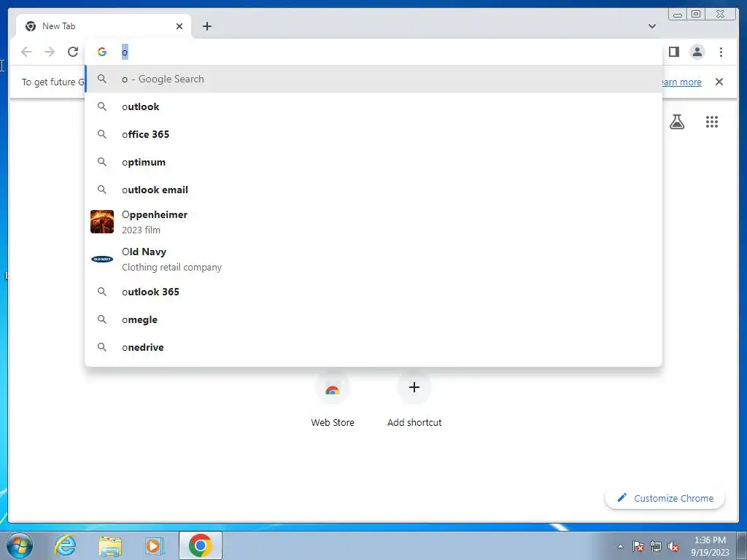Click search icon beside 'omegle'

pyautogui.click(x=102, y=319)
